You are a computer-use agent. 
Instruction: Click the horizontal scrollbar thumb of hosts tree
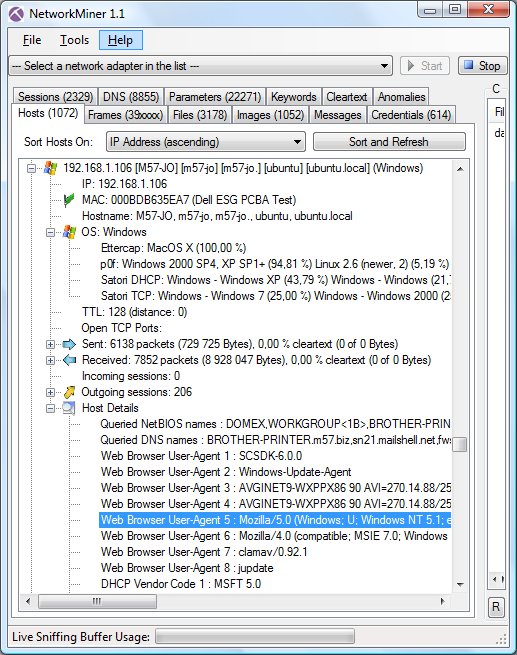click(x=97, y=602)
